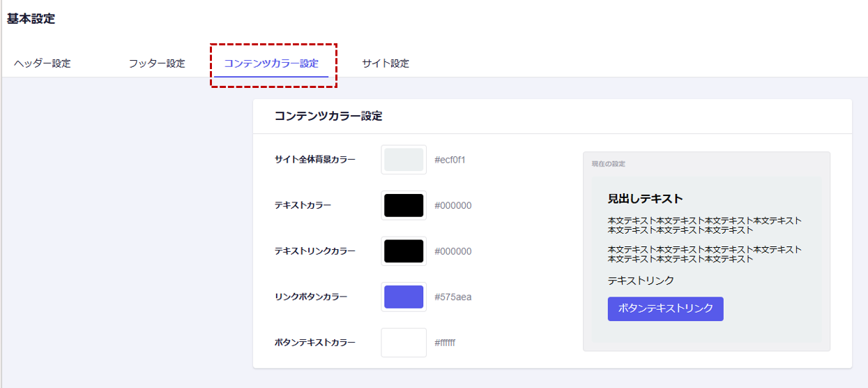
Task: Click the #ecf0f1 hex value
Action: (450, 160)
